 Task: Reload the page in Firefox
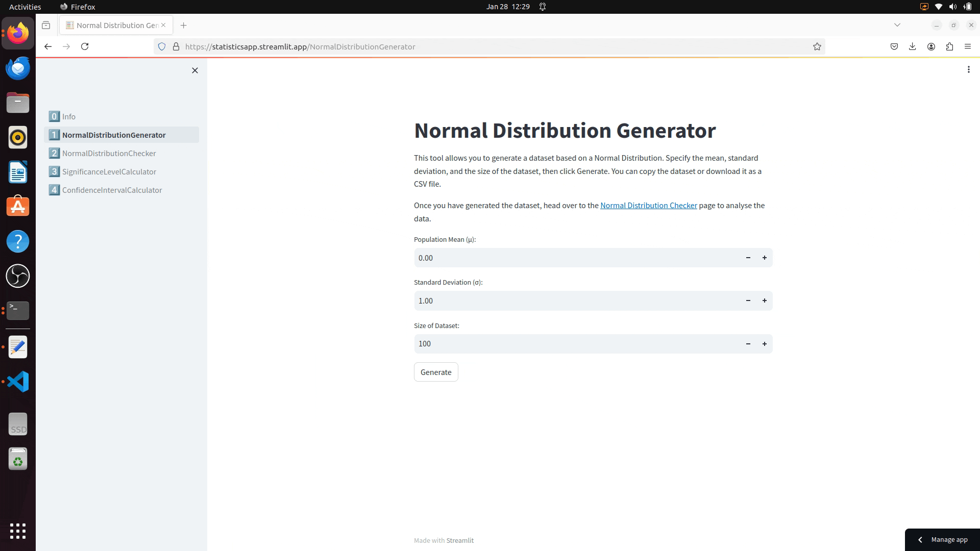click(x=85, y=46)
